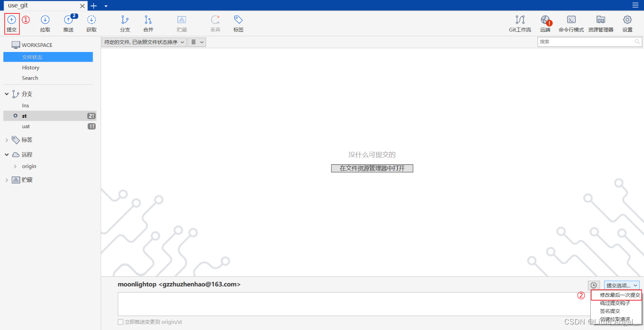Expand the 标签 section in sidebar

point(6,140)
